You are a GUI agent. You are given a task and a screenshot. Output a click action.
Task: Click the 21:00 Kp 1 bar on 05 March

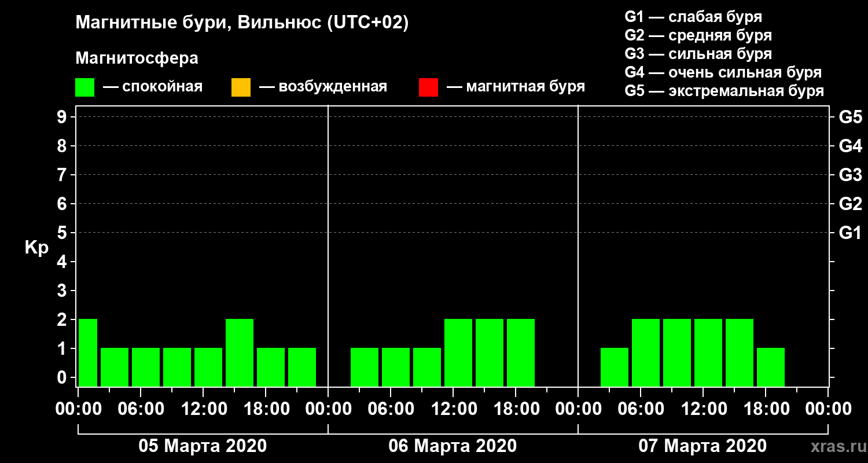pos(302,367)
